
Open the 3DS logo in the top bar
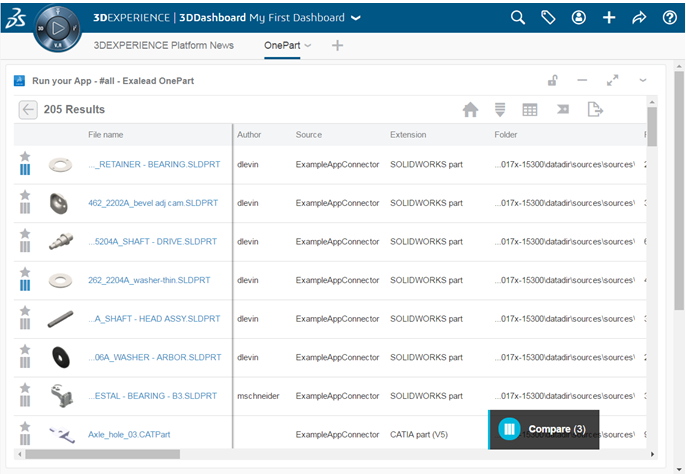pos(16,18)
